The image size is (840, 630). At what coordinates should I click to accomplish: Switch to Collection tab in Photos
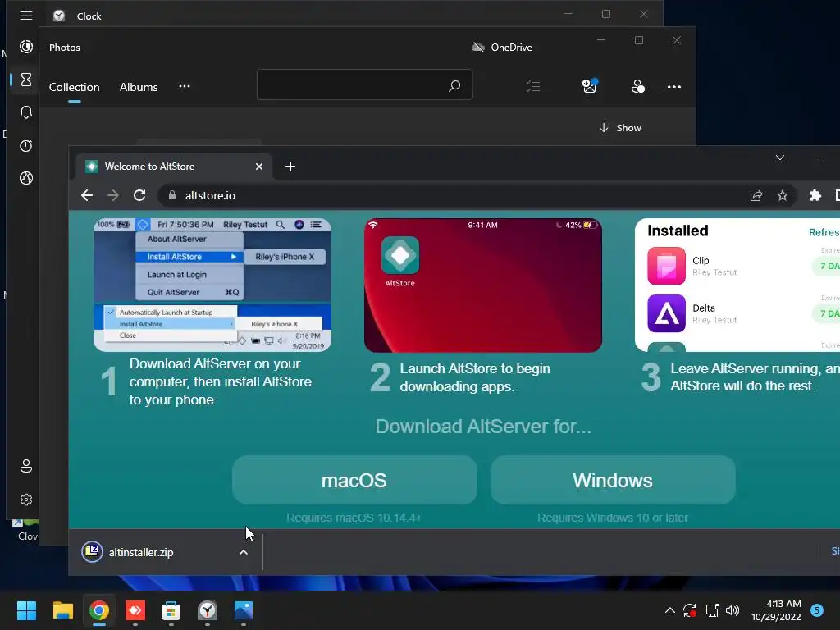[75, 87]
